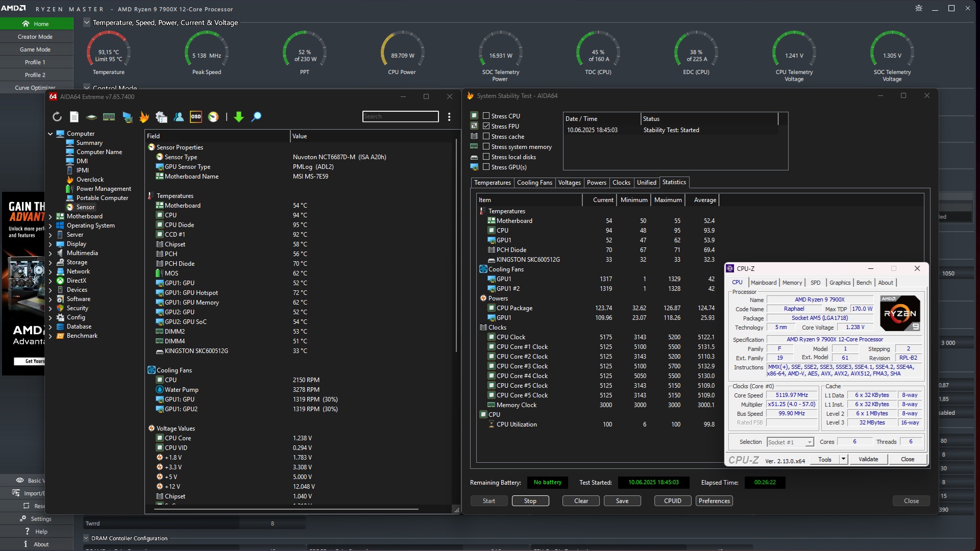Open the AIDA64 three-dot menu

449,117
